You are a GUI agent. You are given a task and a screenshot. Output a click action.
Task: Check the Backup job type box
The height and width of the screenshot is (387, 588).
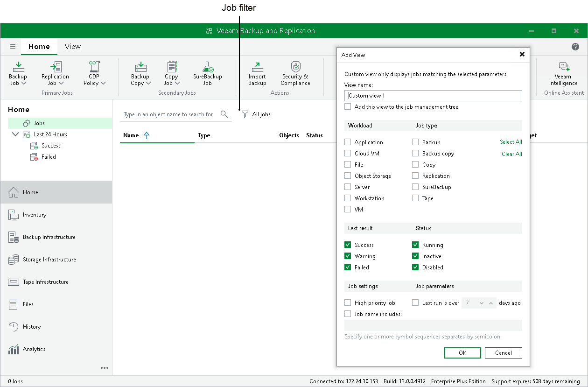tap(415, 142)
